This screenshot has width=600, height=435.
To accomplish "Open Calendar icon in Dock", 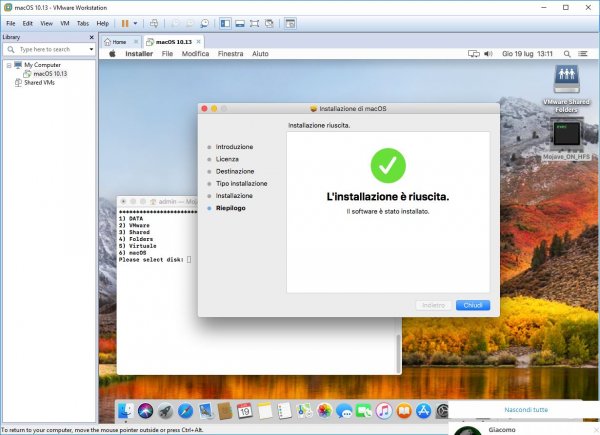I will click(x=245, y=411).
